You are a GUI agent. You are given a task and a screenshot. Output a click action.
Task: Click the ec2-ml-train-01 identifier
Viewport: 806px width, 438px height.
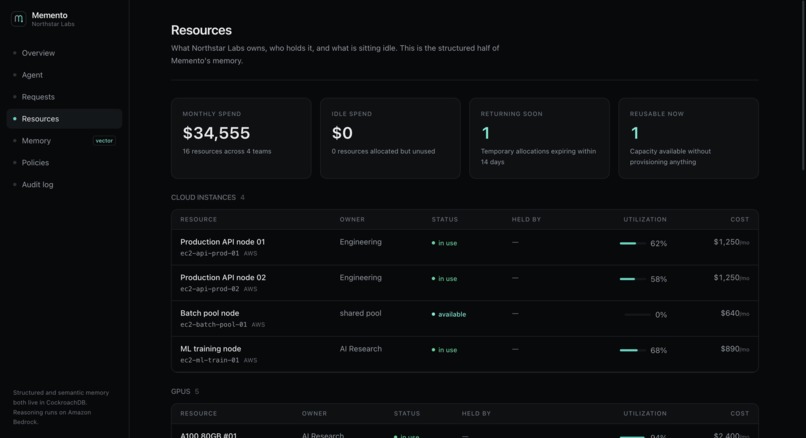click(210, 360)
